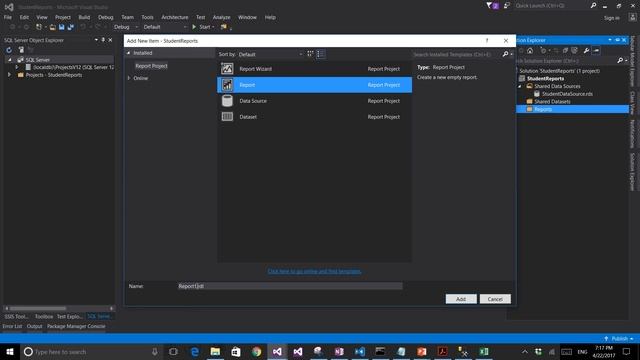640x360 pixels.
Task: Select StudentReports project node
Action: 545,78
